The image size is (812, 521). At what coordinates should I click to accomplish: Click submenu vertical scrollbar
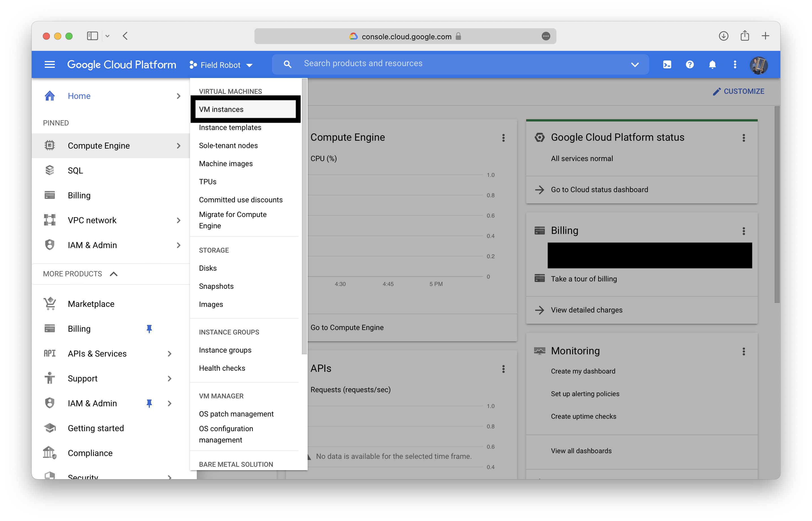(304, 216)
